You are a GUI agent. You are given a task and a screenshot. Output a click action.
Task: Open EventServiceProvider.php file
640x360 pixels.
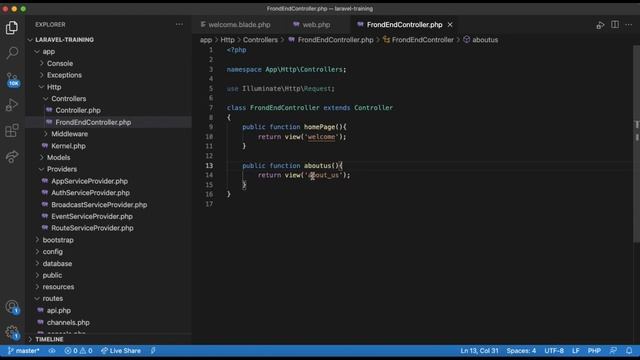click(x=92, y=216)
